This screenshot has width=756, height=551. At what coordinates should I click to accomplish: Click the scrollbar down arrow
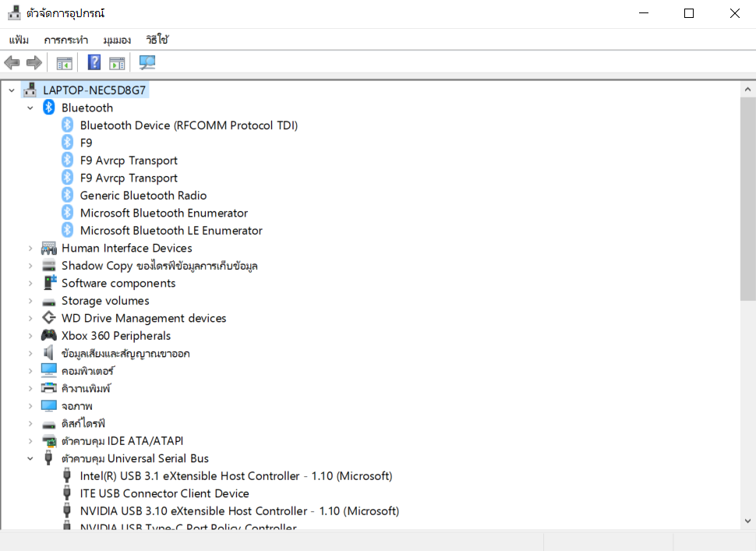[x=747, y=521]
